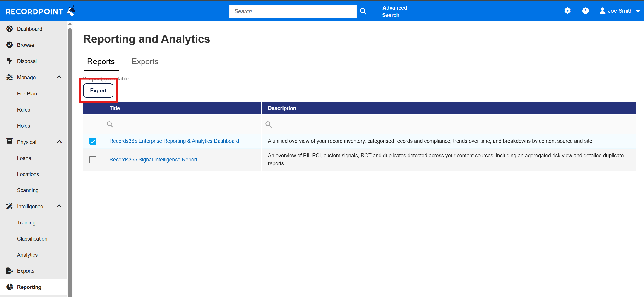Click the Dashboard gauge icon
The height and width of the screenshot is (297, 644).
[x=10, y=29]
